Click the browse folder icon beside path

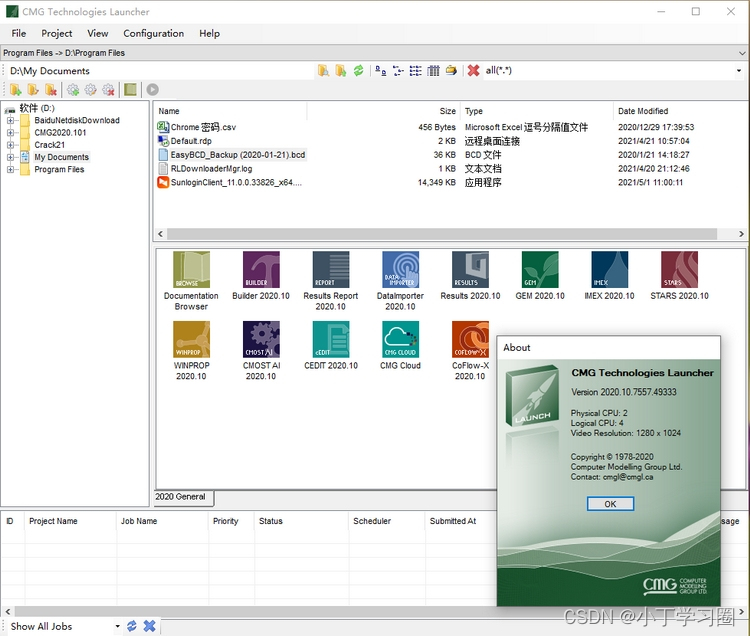[323, 71]
